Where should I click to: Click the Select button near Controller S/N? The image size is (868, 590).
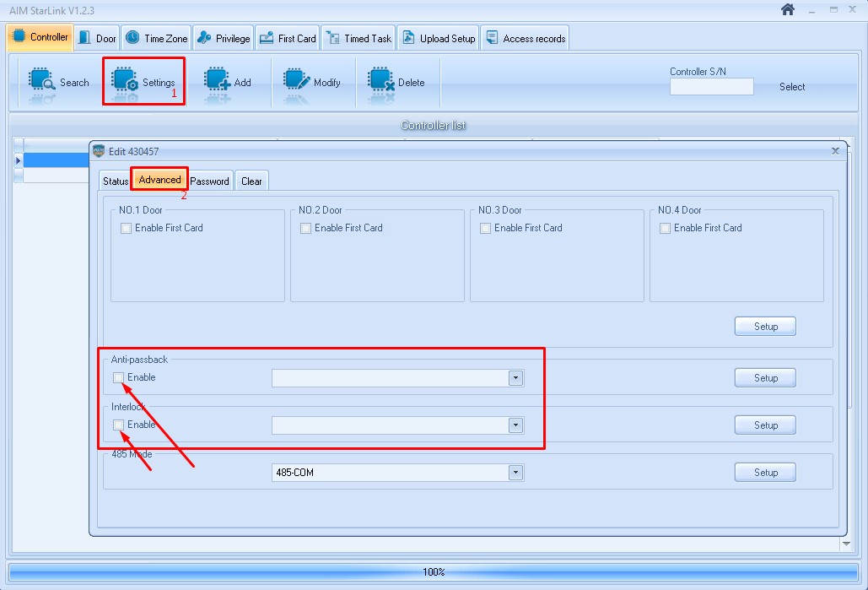coord(791,86)
